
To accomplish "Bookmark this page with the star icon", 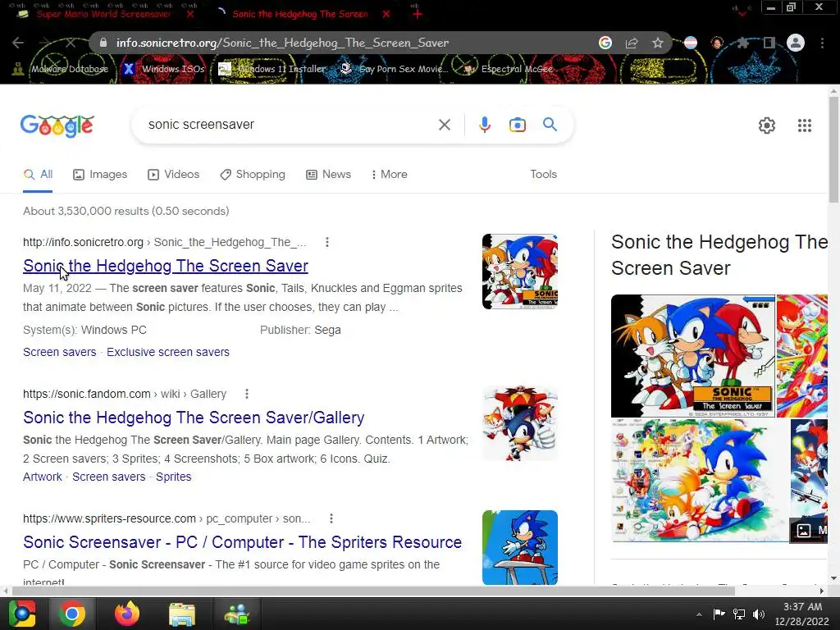I will tap(657, 43).
